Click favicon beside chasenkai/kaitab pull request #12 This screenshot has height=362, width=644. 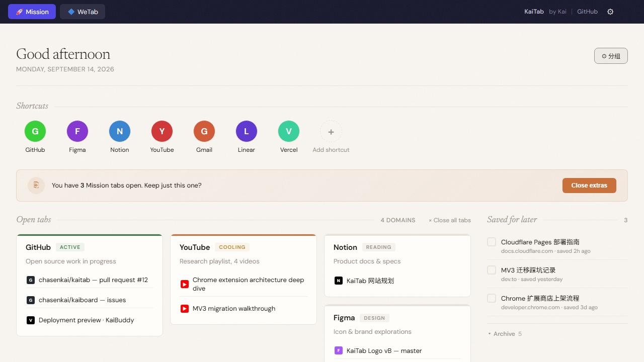(x=31, y=280)
